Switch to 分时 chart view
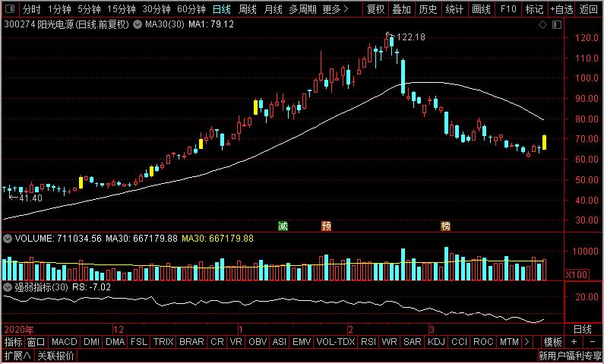Image resolution: width=604 pixels, height=364 pixels. (x=31, y=9)
